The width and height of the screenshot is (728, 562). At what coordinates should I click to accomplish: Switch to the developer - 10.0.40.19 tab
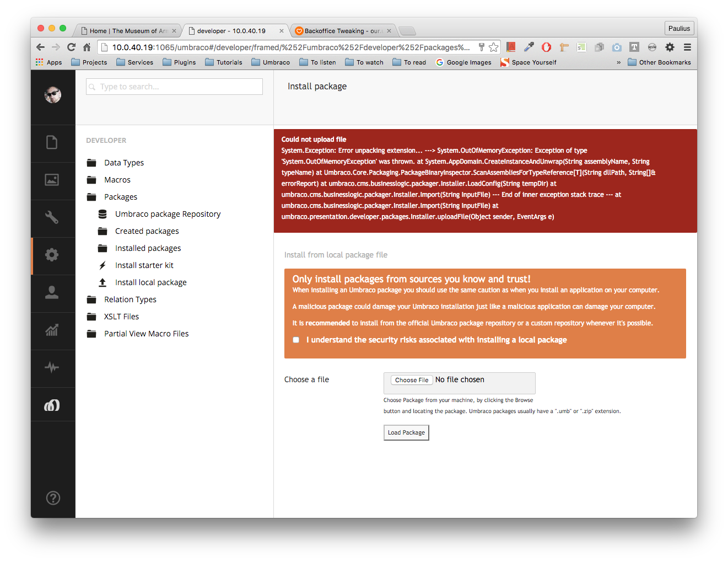[231, 31]
